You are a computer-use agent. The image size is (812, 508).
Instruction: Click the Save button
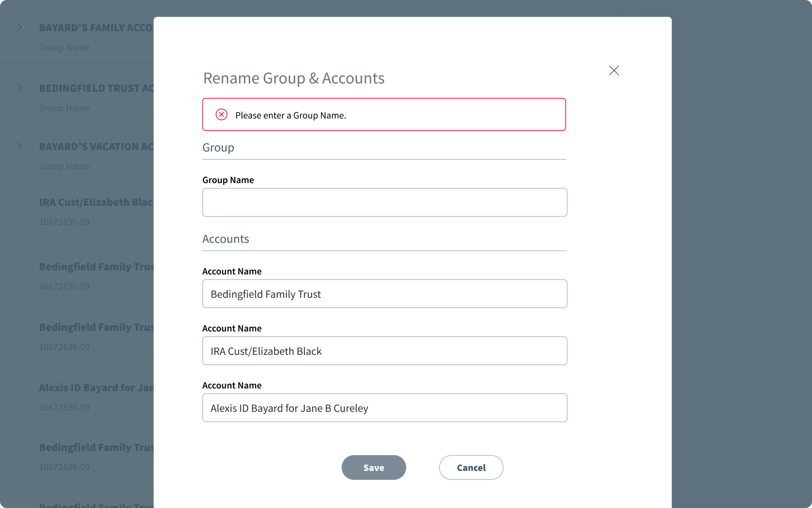[374, 467]
